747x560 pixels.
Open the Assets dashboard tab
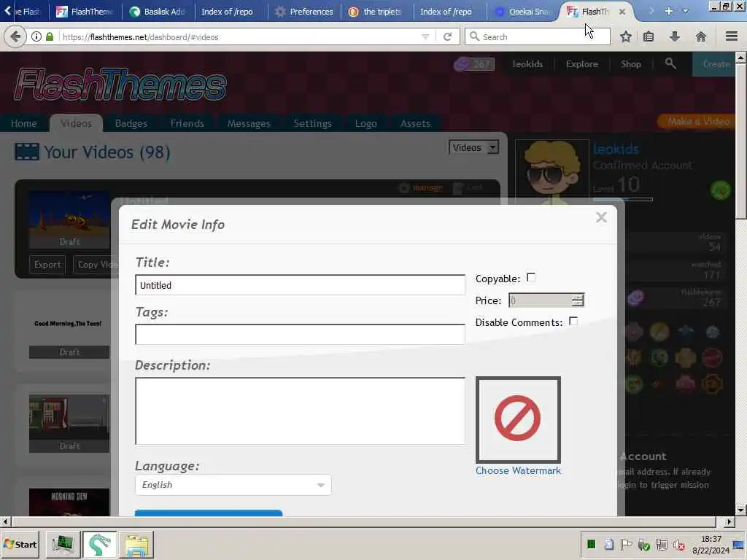(x=415, y=123)
